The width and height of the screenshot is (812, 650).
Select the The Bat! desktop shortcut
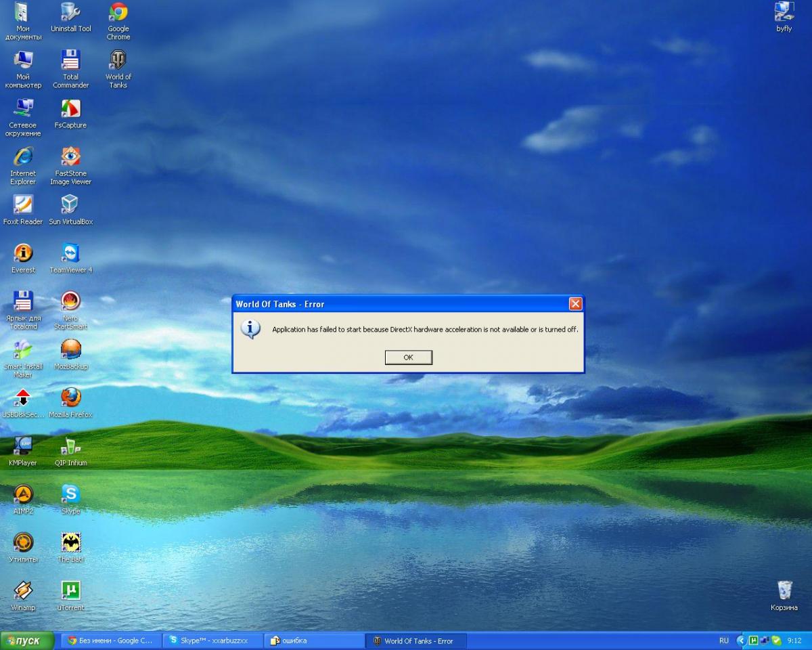click(x=71, y=547)
